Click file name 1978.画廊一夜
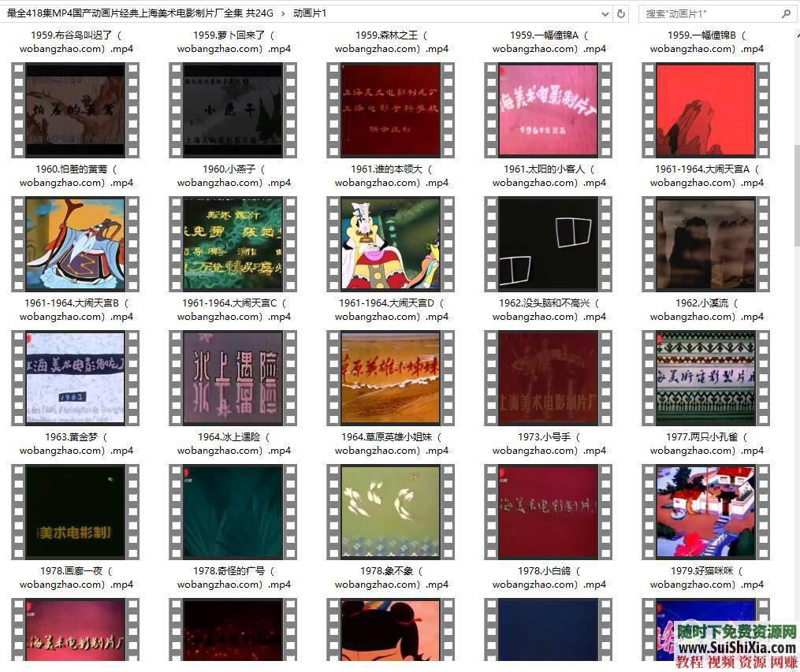 point(76,578)
